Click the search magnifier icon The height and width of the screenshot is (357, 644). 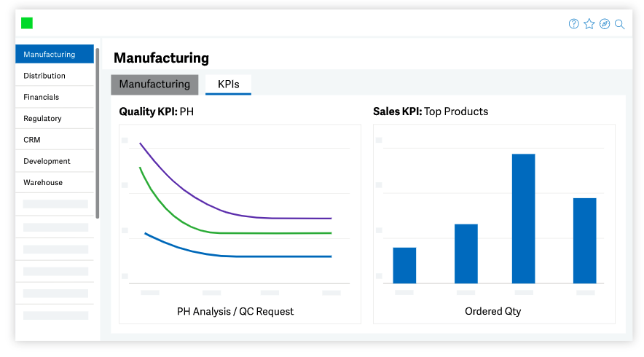click(x=620, y=24)
